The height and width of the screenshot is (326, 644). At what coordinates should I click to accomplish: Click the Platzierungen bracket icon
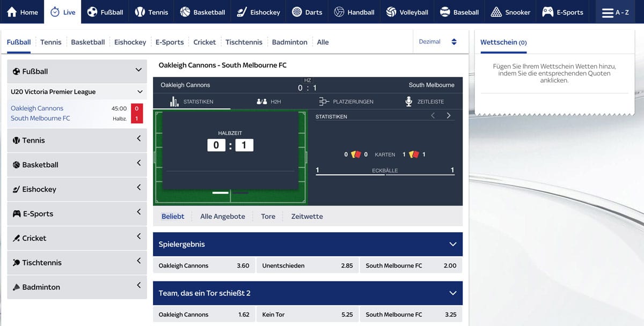tap(324, 101)
